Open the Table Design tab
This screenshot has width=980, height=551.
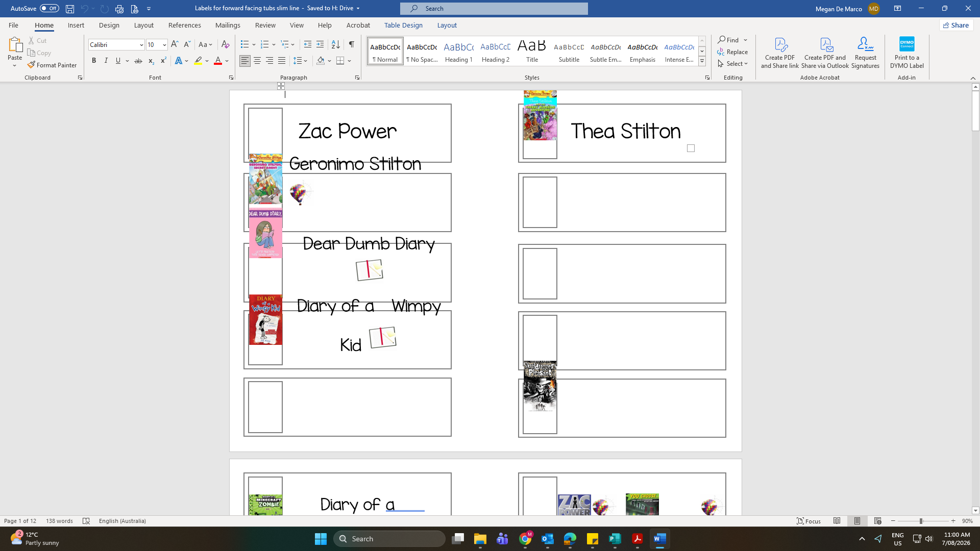403,25
